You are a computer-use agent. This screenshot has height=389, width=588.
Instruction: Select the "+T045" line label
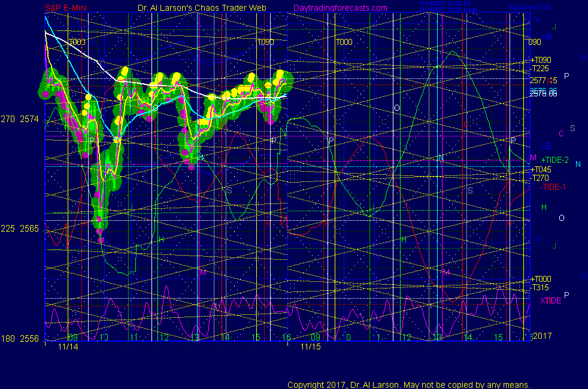tap(541, 169)
